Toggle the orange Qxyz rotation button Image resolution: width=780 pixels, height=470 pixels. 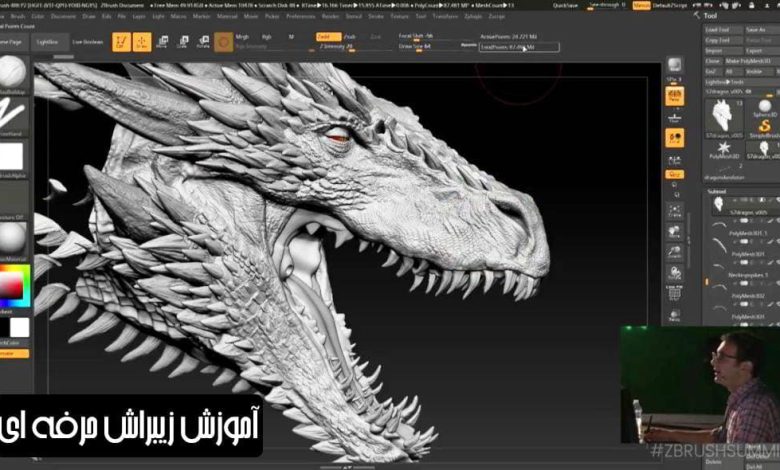675,175
